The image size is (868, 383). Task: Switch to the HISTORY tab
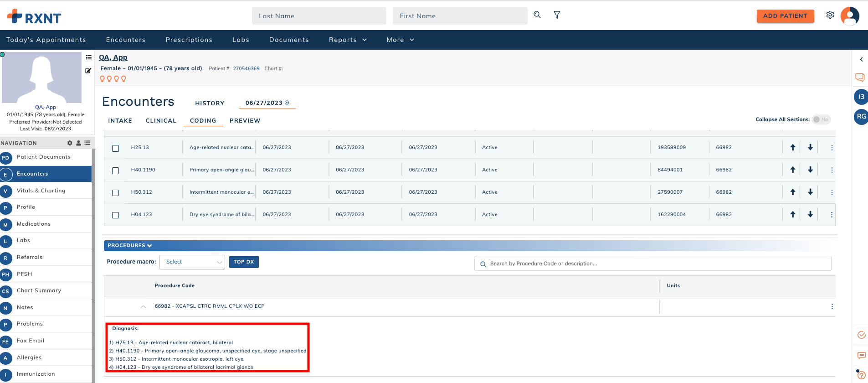click(x=210, y=103)
